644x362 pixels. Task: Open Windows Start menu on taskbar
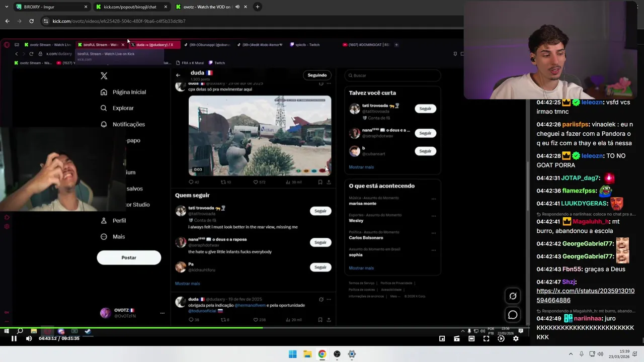click(x=292, y=354)
